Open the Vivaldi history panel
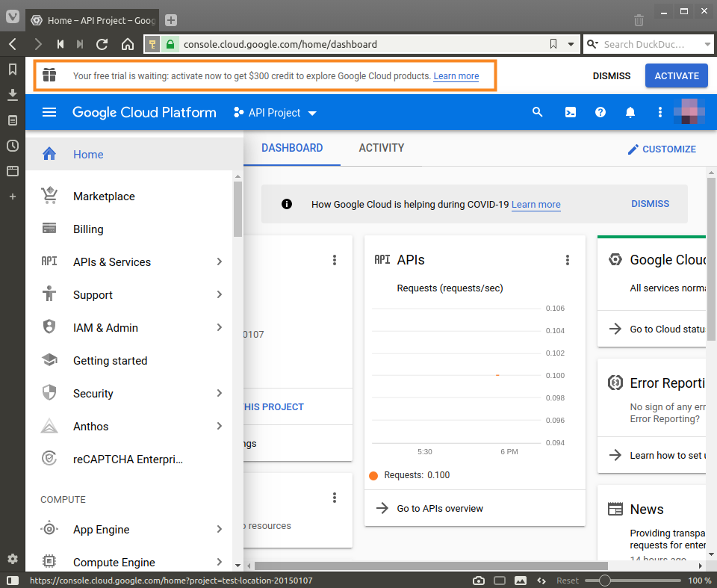Image resolution: width=717 pixels, height=588 pixels. coord(13,146)
